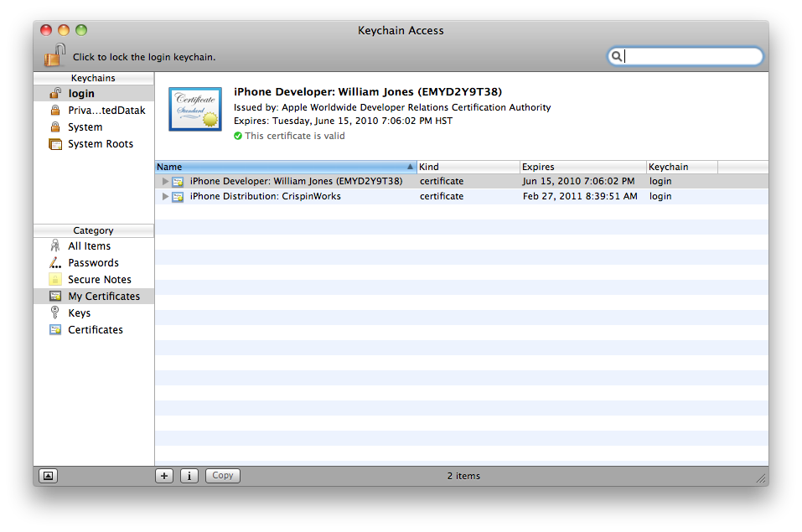Click the magnifying glass in search field
Image resolution: width=802 pixels, height=532 pixels.
(617, 56)
